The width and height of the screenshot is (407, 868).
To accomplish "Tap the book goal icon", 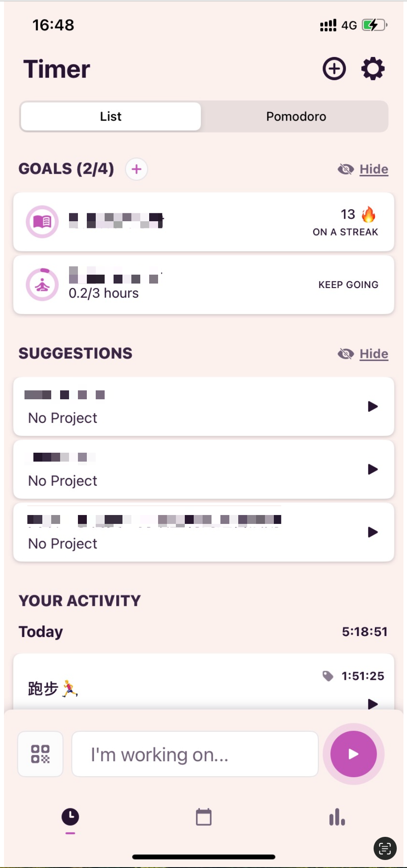I will tap(42, 221).
